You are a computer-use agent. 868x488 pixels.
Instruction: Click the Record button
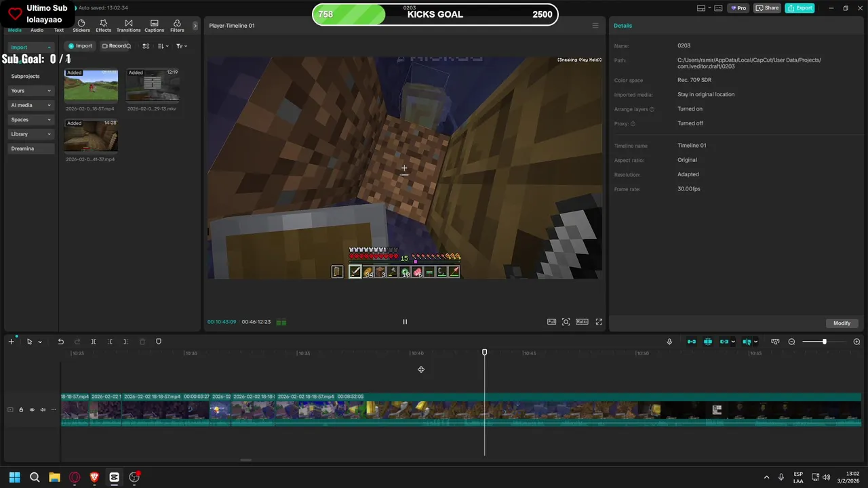[115, 46]
